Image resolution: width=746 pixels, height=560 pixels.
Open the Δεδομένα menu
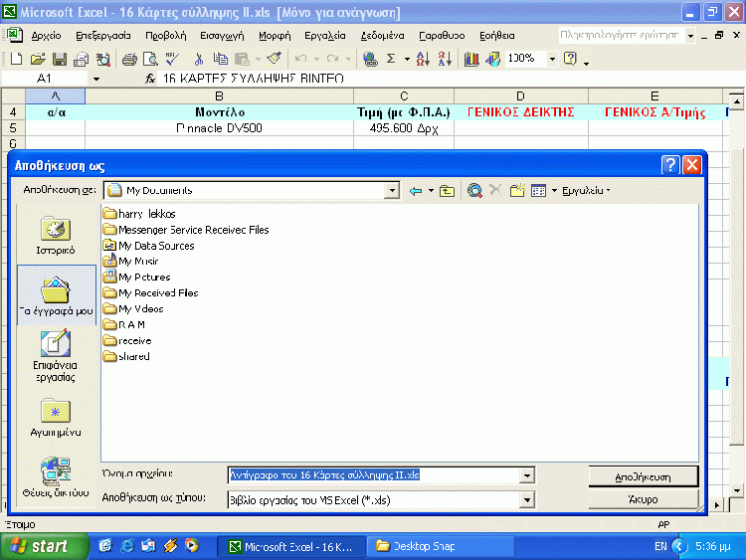(382, 36)
